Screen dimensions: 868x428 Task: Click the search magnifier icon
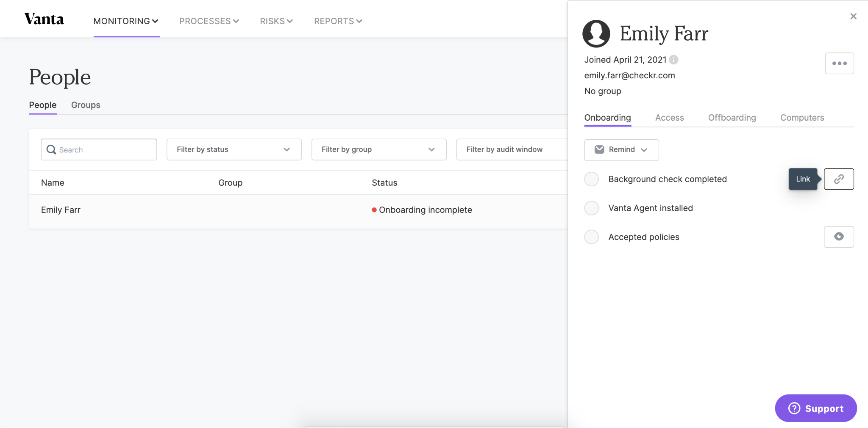51,149
